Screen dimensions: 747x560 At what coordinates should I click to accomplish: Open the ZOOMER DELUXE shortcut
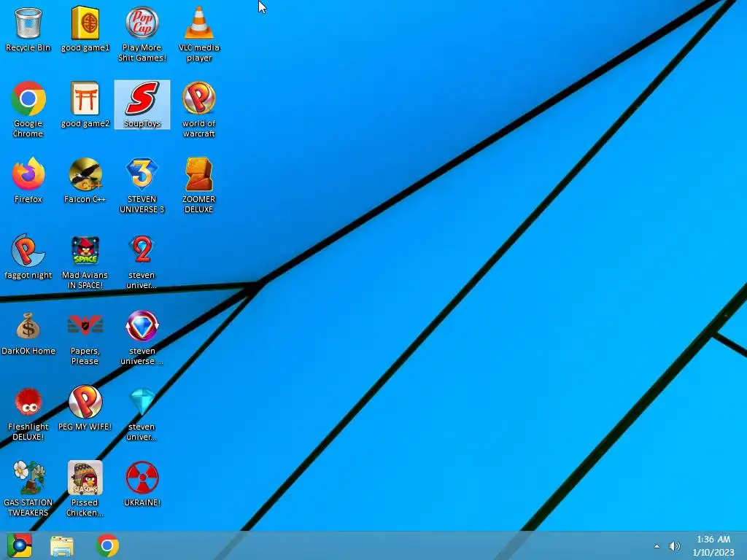click(198, 186)
